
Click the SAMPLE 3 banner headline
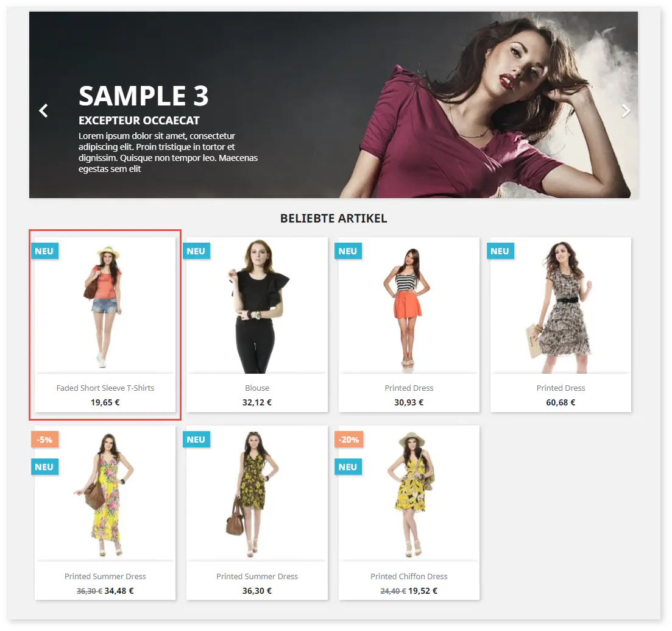(x=144, y=96)
